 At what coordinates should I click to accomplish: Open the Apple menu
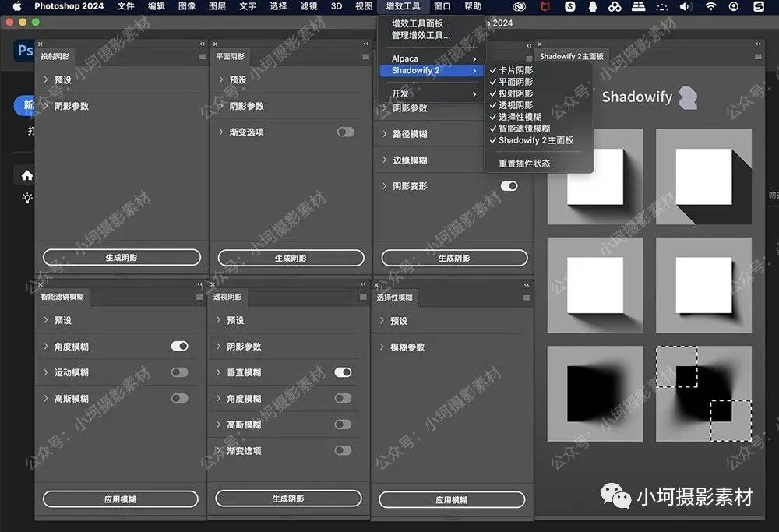[17, 6]
